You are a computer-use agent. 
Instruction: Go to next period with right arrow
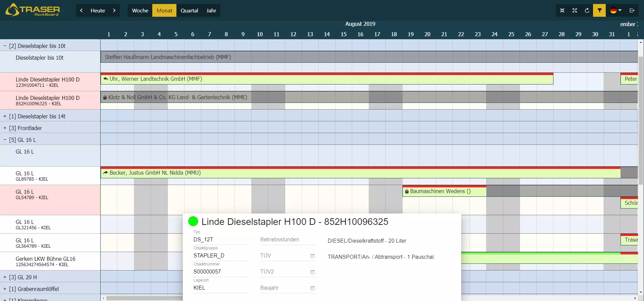[114, 10]
